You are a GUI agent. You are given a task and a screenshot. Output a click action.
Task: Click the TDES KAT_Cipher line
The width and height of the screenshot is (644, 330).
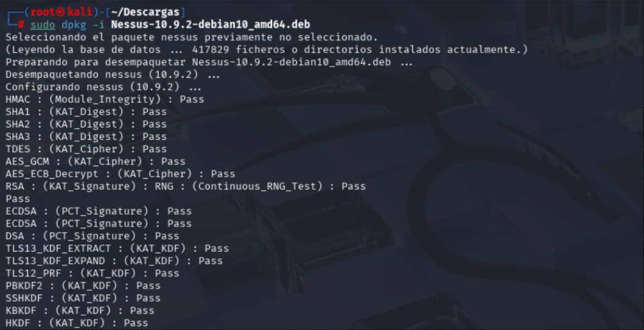point(86,149)
